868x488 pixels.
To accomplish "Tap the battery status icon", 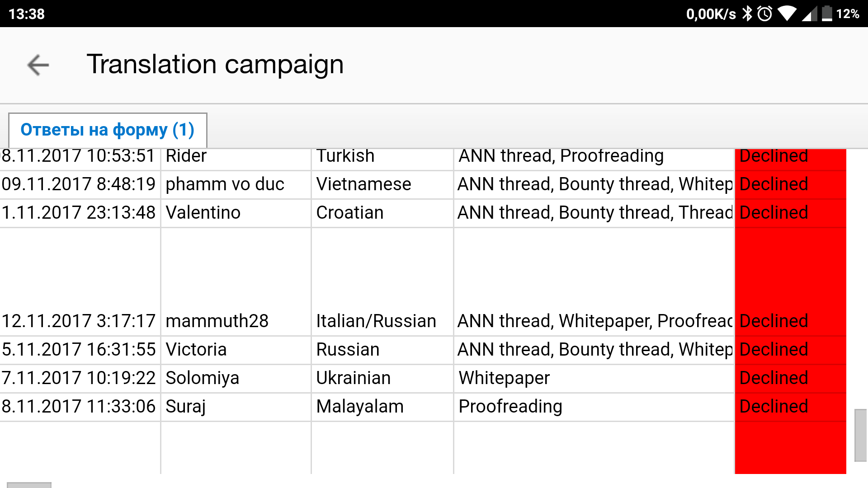I will tap(827, 14).
